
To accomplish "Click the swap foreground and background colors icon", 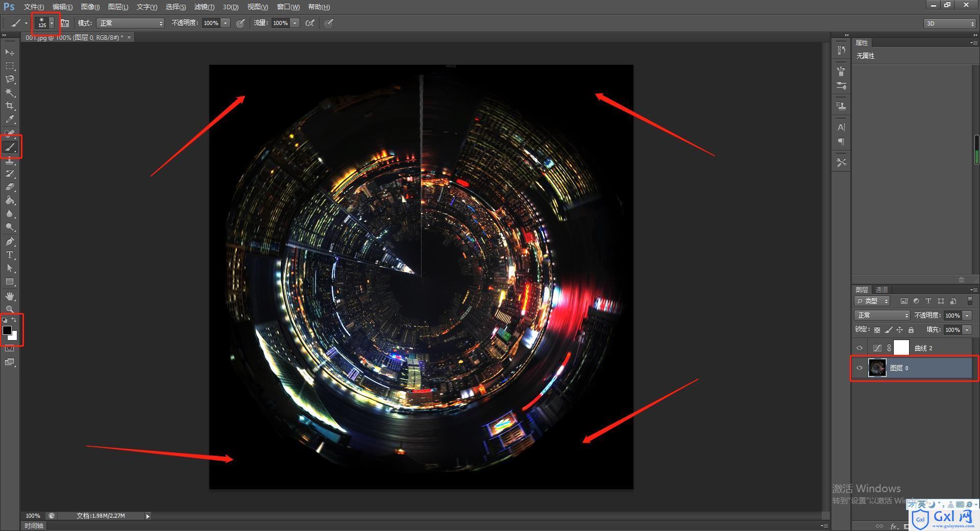I will point(14,320).
